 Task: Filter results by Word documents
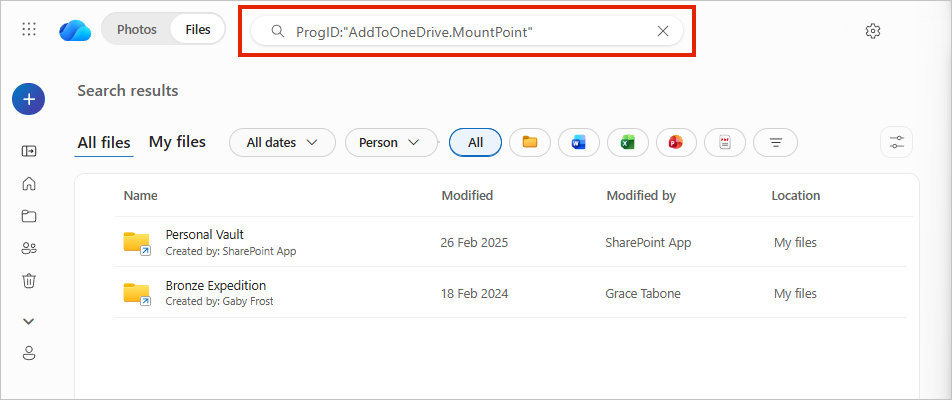pos(579,143)
